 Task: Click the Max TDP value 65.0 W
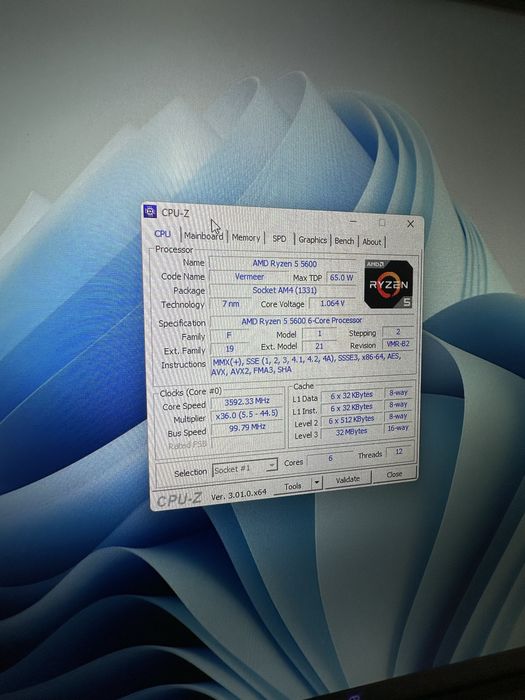pos(342,278)
